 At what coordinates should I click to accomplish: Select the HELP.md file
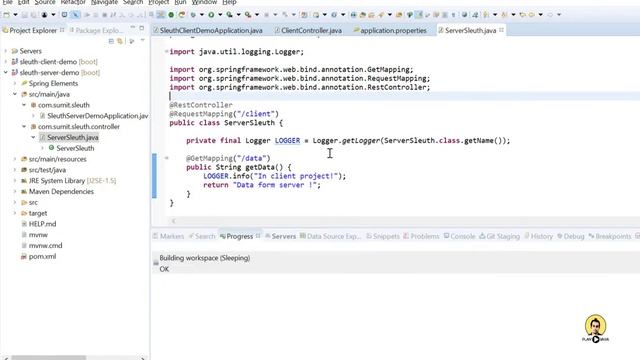42,224
